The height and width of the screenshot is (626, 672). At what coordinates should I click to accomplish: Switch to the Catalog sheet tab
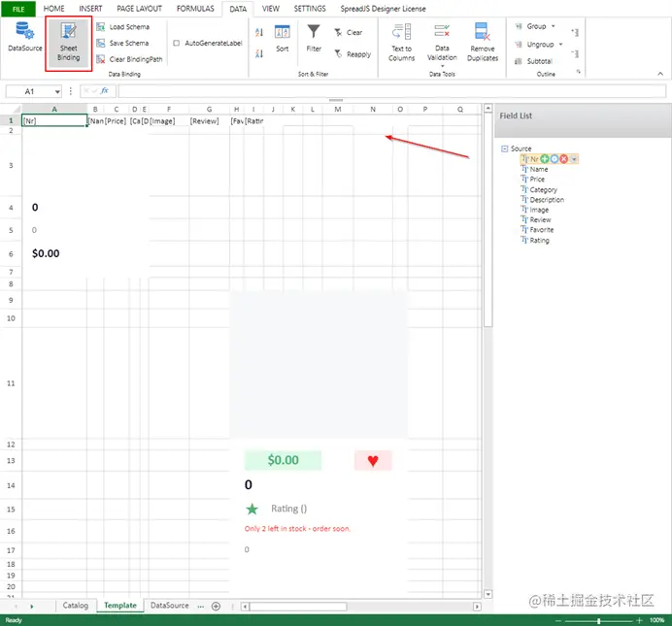[x=75, y=606]
